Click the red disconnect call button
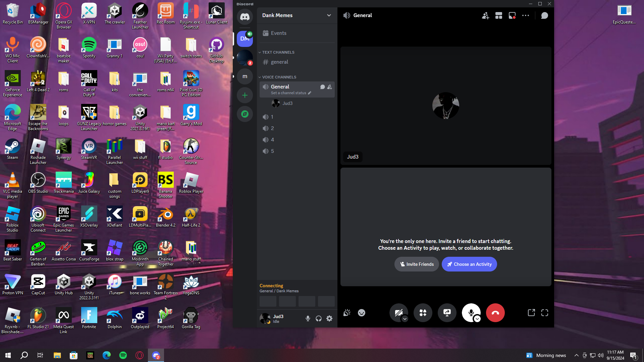The height and width of the screenshot is (362, 644). pos(495,313)
